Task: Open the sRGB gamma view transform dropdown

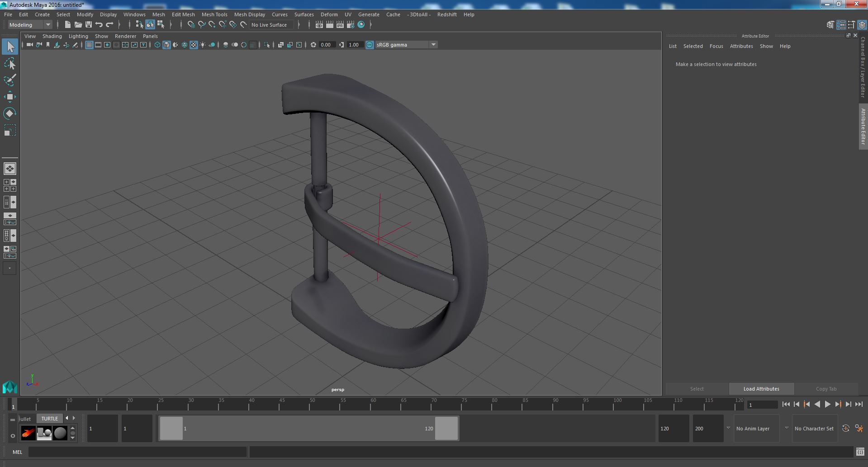Action: tap(406, 45)
